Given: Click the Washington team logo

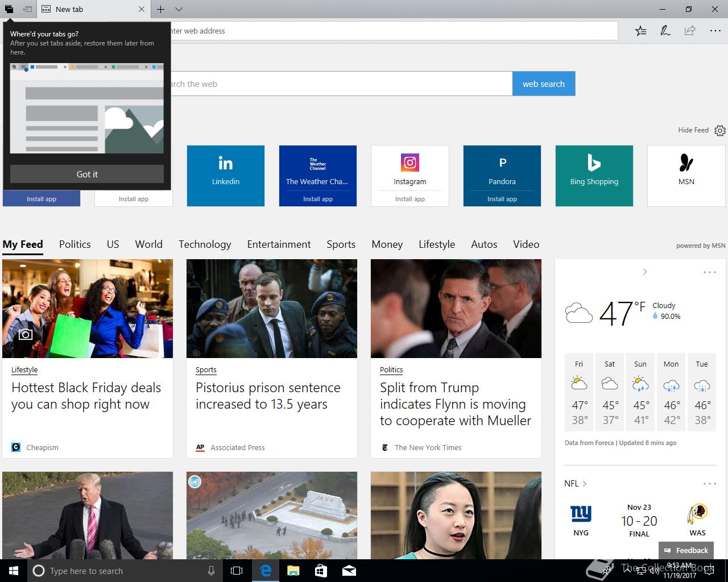Looking at the screenshot, I should tap(697, 514).
